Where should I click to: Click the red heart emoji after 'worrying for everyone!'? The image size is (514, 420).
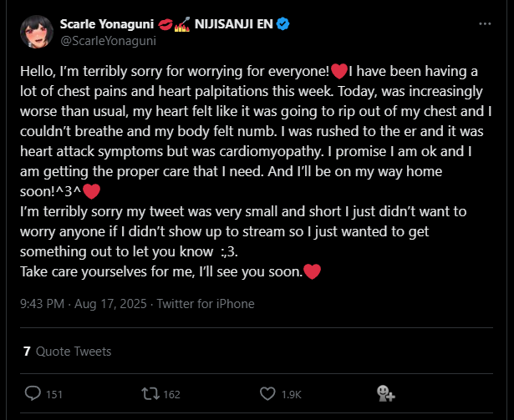pos(338,70)
